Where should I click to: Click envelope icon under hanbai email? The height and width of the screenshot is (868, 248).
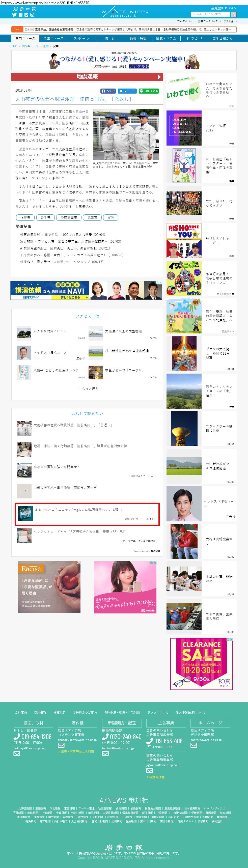pos(105,753)
